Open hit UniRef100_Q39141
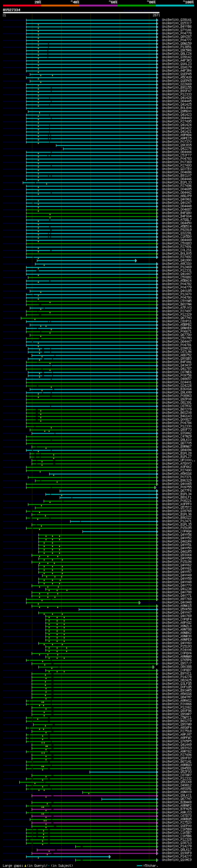This screenshot has height=868, width=197. [x=177, y=20]
